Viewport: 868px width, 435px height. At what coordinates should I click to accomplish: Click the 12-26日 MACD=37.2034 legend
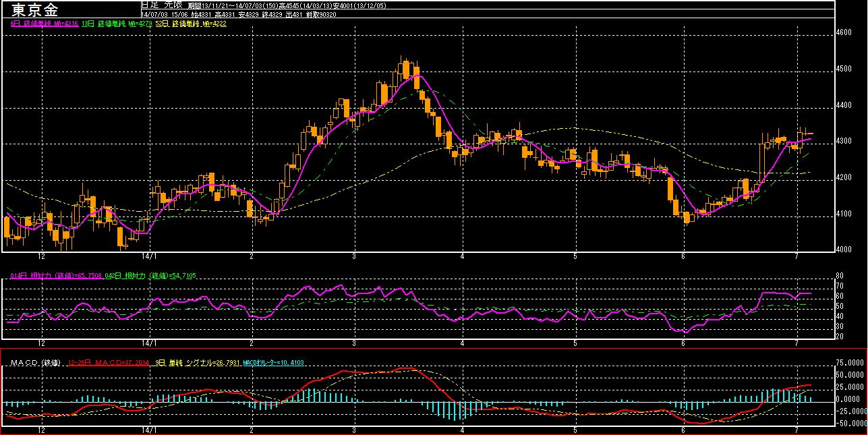pos(109,363)
